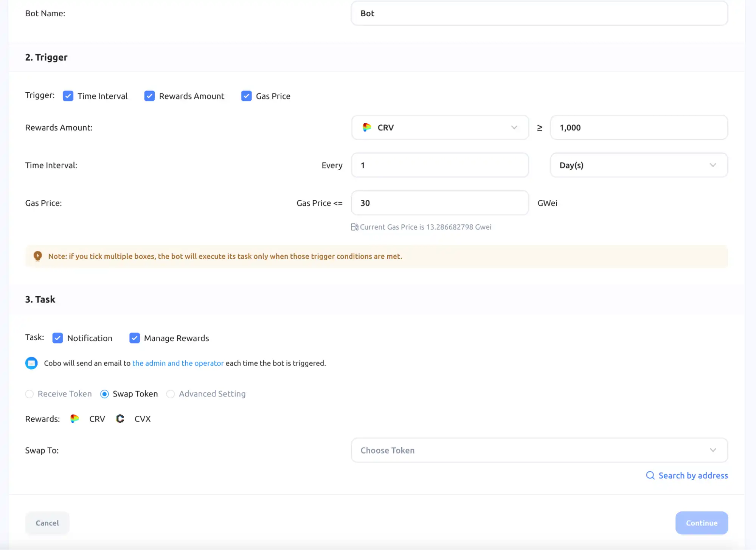Uncheck the Time Interval trigger checkbox

click(x=68, y=96)
